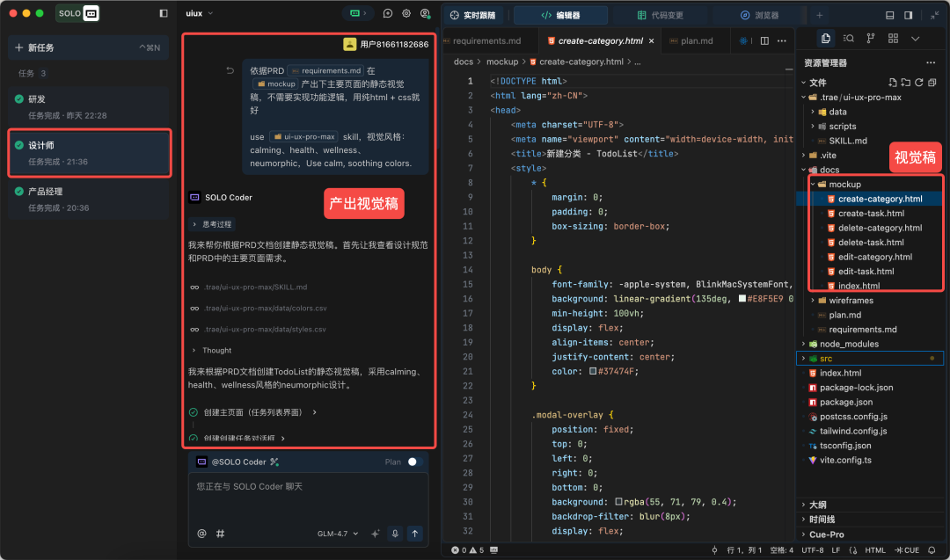Click the # context reference icon
Screen dimensions: 950x560
(x=220, y=534)
